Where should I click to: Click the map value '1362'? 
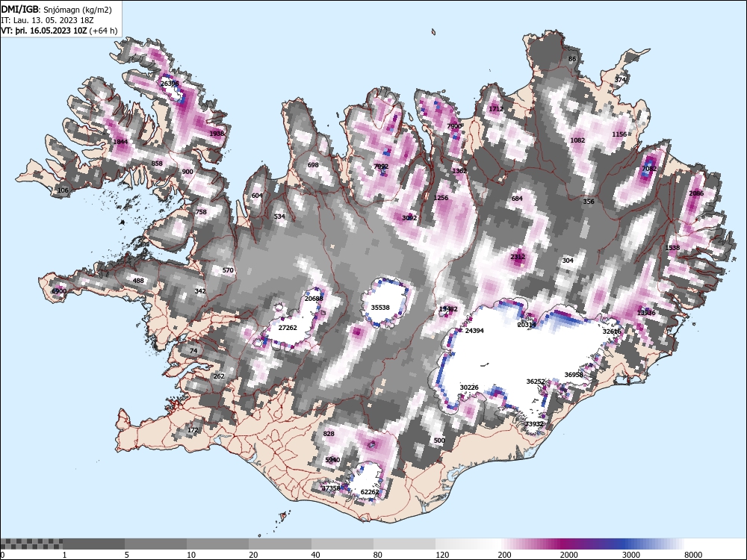pos(459,171)
